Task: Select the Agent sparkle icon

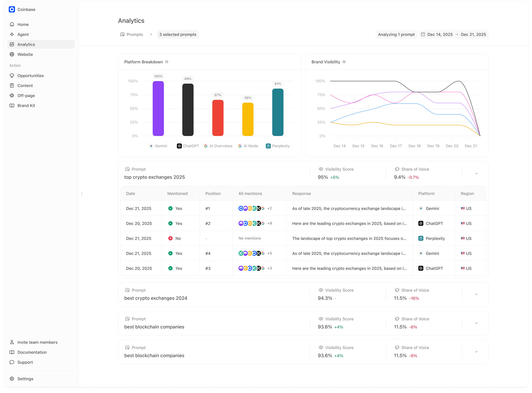Action: pyautogui.click(x=12, y=34)
